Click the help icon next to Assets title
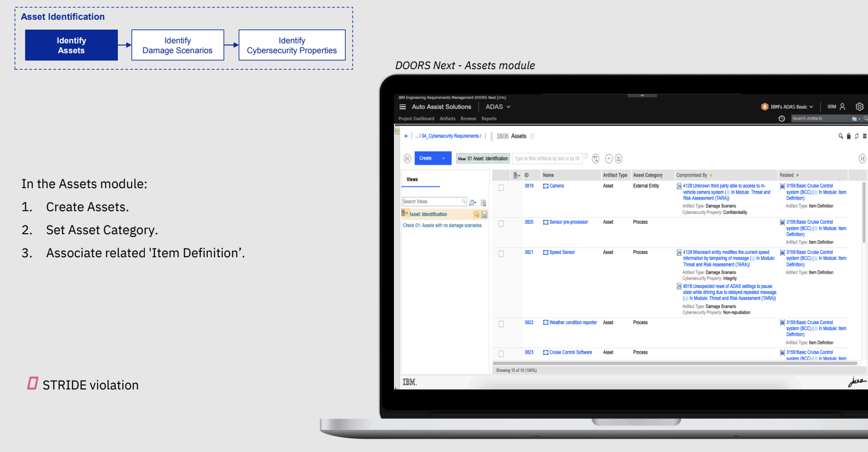The width and height of the screenshot is (868, 452). pyautogui.click(x=532, y=136)
